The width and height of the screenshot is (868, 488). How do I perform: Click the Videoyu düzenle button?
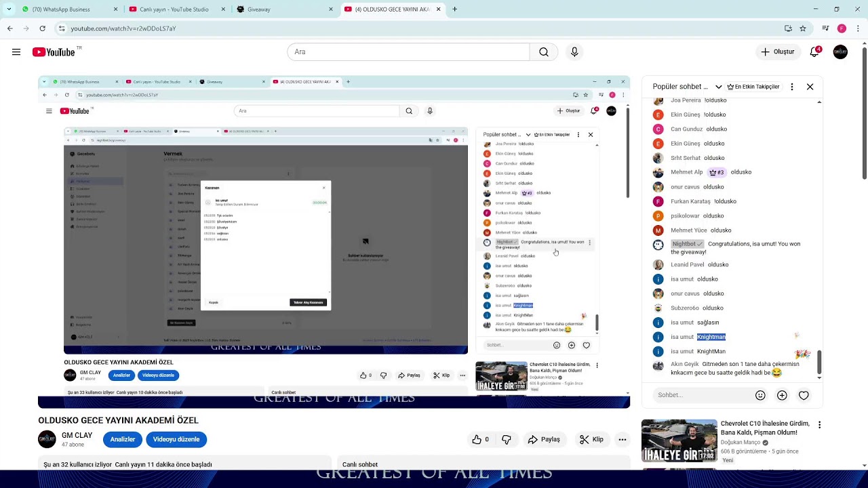tap(176, 439)
